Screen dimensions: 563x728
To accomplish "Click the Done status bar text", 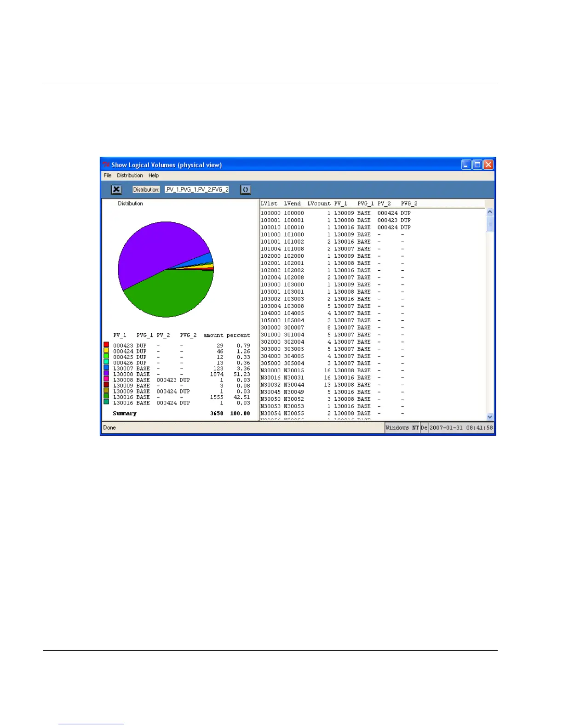I will (x=109, y=427).
